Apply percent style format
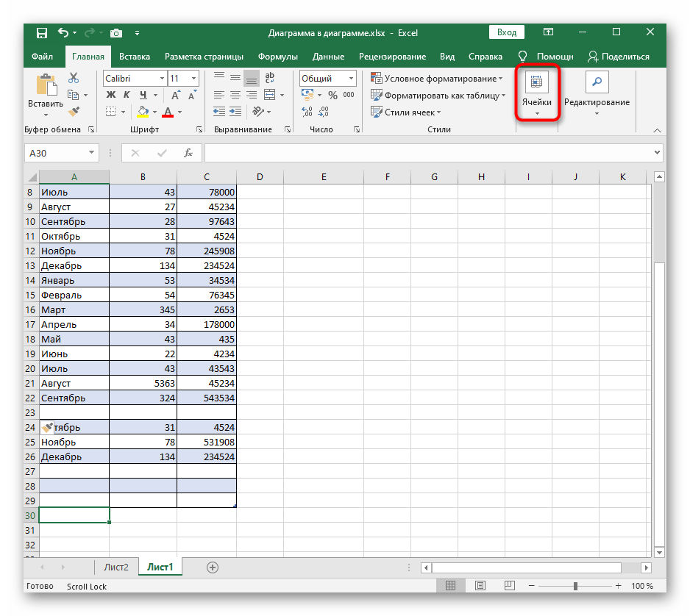The height and width of the screenshot is (616, 690). [x=332, y=95]
